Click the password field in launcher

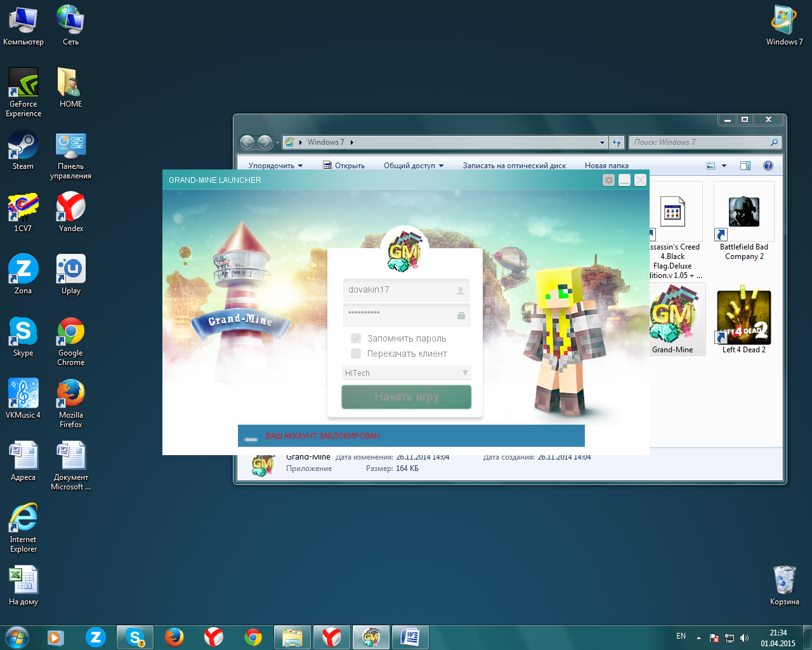(407, 315)
